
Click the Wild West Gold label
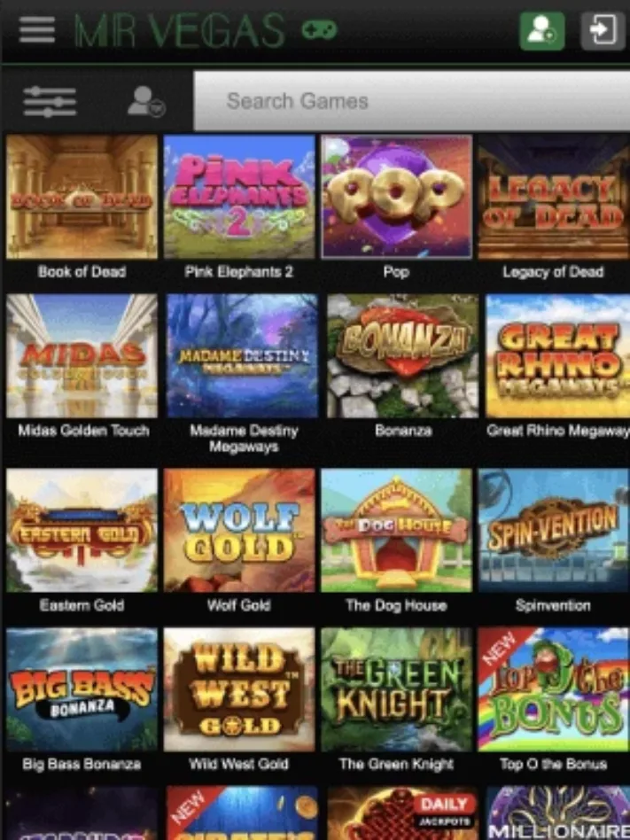[238, 764]
